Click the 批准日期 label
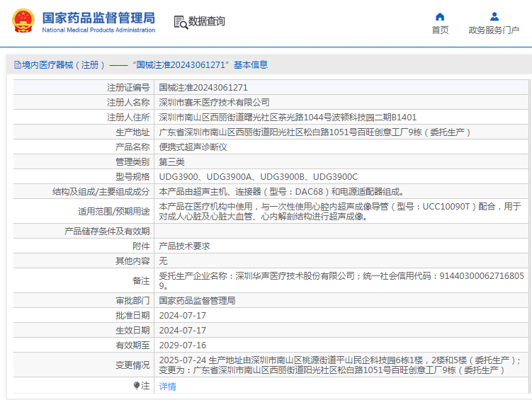Viewport: 532px width, 400px height. click(132, 316)
